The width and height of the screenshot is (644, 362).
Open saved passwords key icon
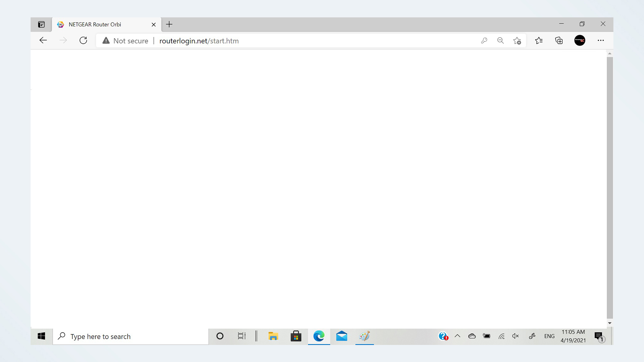tap(484, 41)
